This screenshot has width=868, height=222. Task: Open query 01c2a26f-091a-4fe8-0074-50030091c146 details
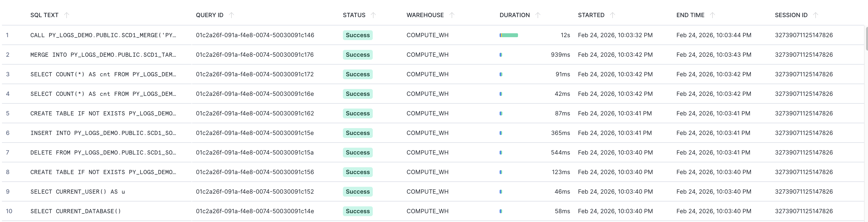tap(255, 35)
